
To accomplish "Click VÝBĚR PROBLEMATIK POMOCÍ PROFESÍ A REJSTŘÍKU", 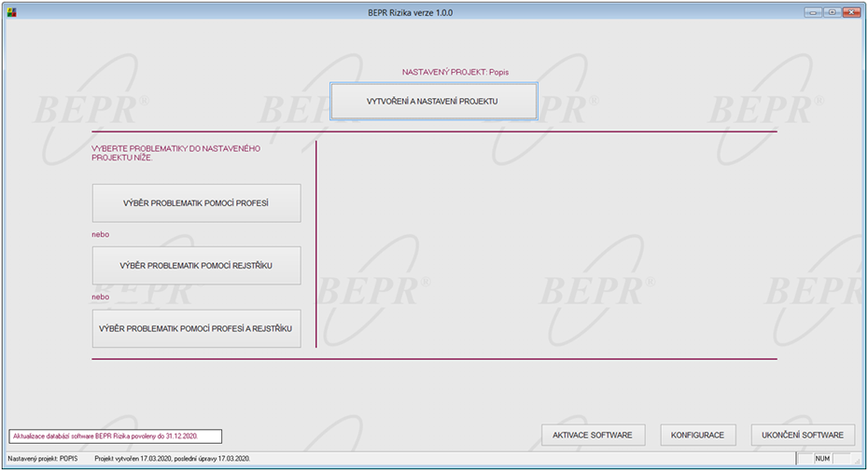I will [x=197, y=328].
